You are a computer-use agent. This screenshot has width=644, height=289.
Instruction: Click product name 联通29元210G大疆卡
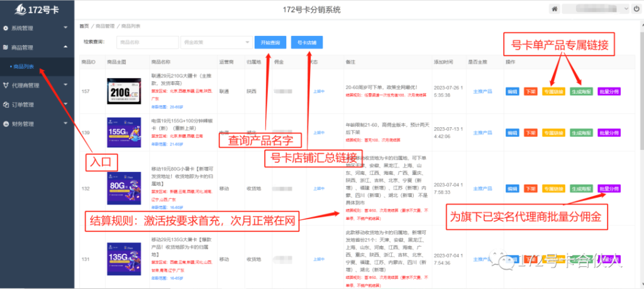pos(182,78)
